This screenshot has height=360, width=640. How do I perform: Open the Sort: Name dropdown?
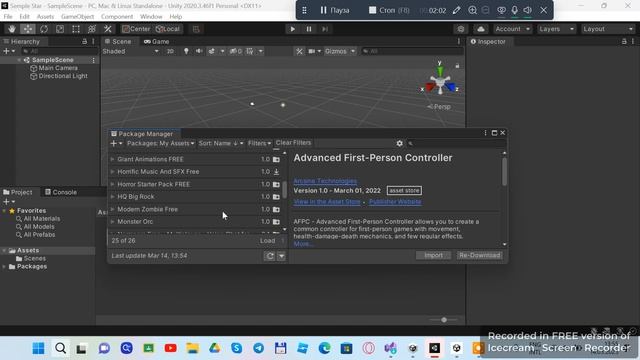pos(221,144)
